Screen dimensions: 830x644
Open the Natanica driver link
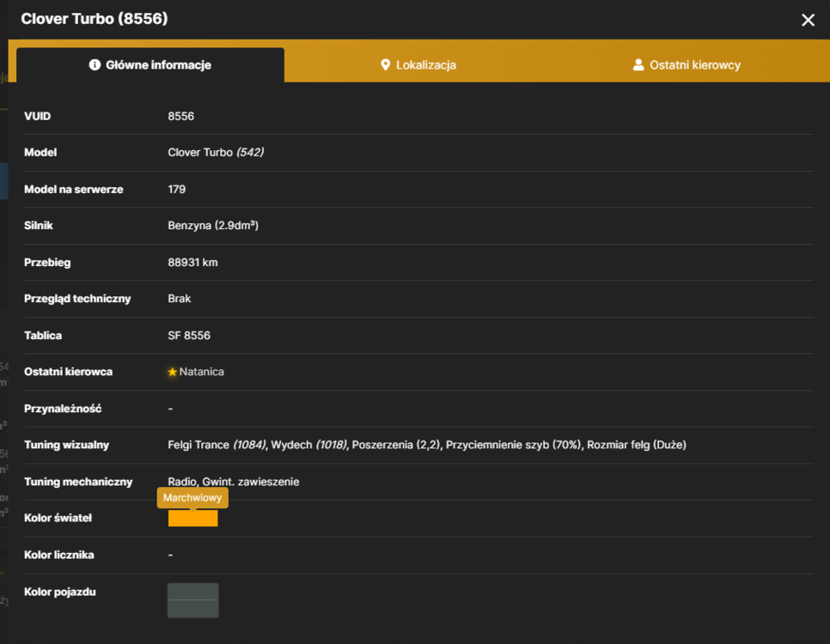(x=201, y=372)
